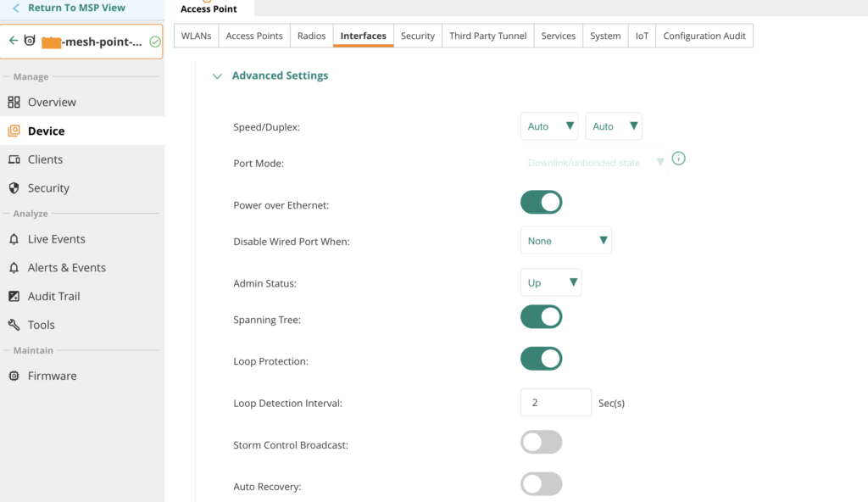Collapse the Advanced Settings section

(218, 76)
